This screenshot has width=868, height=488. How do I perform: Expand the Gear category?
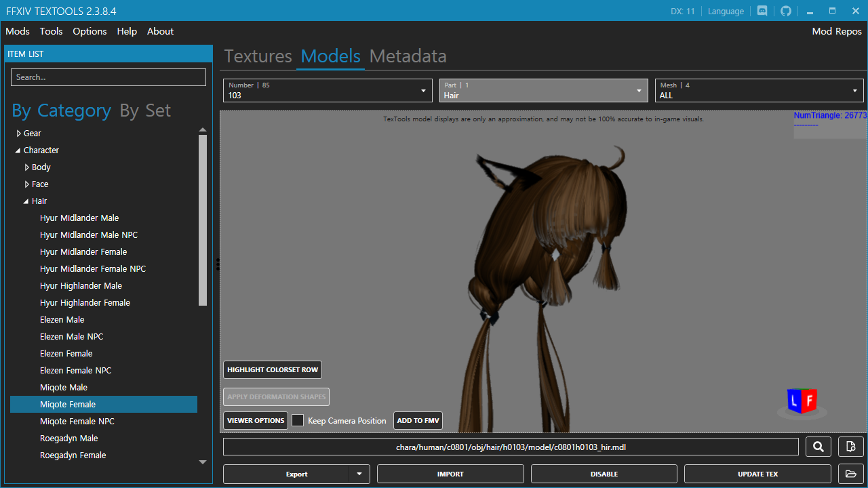(x=19, y=134)
